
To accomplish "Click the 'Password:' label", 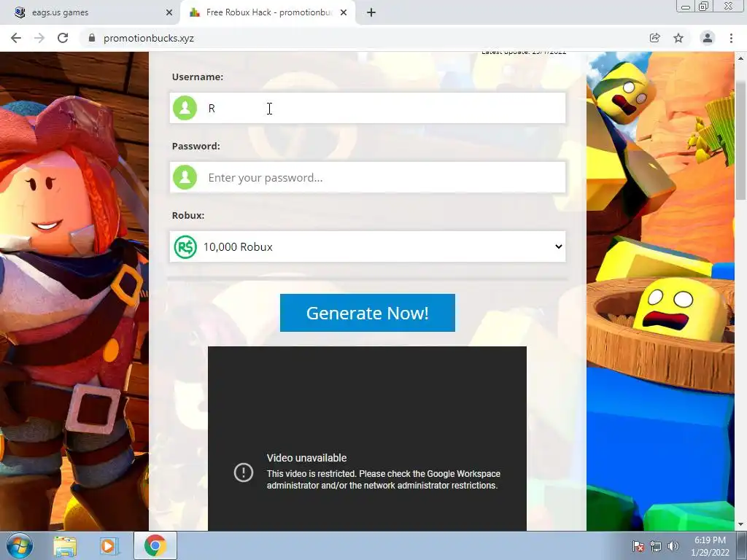I will 196,146.
